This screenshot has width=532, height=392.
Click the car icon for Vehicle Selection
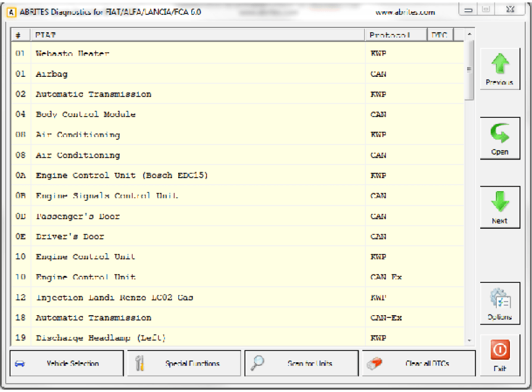click(20, 363)
